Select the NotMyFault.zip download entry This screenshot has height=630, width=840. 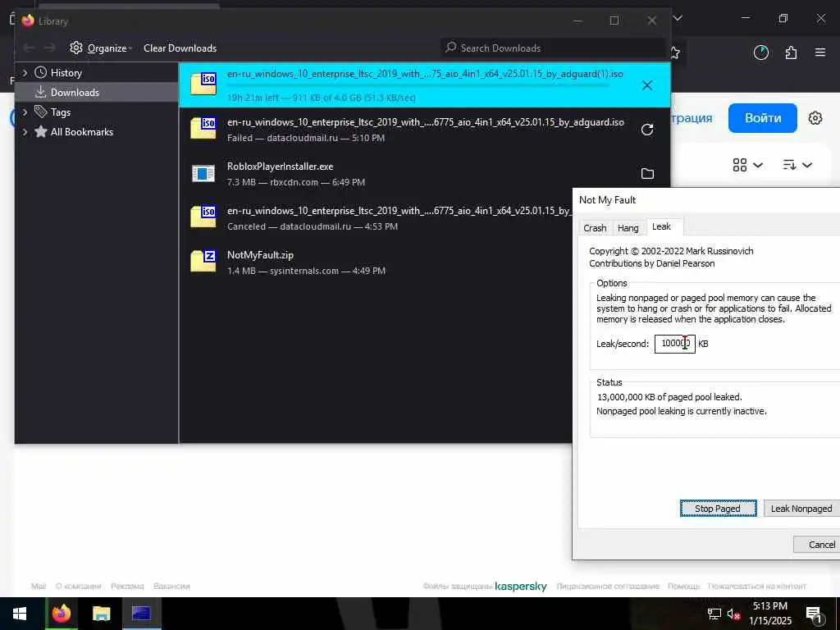click(376, 262)
